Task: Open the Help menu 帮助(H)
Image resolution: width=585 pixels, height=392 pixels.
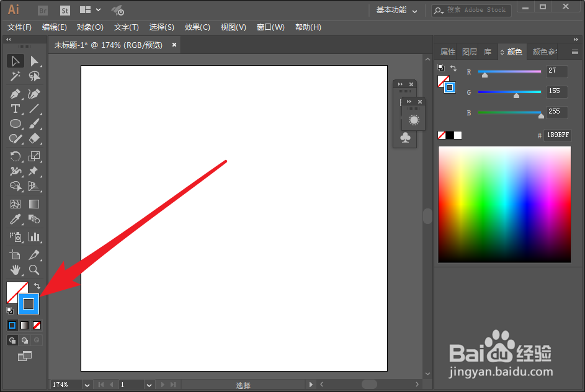Action: (308, 27)
